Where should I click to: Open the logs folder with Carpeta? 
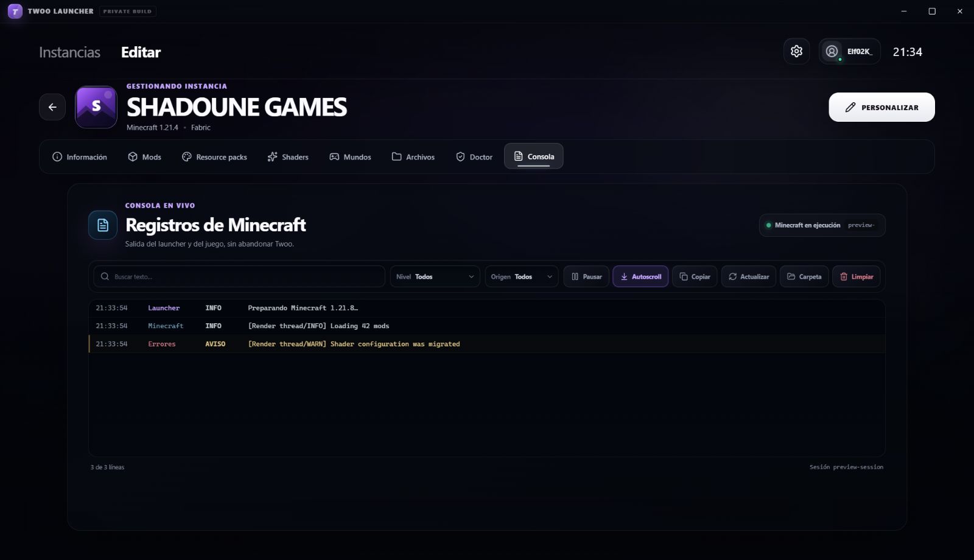coord(804,276)
